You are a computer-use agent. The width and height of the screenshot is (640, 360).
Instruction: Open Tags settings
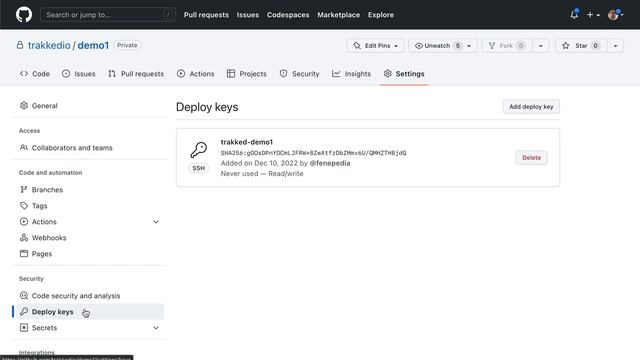(90, 206)
